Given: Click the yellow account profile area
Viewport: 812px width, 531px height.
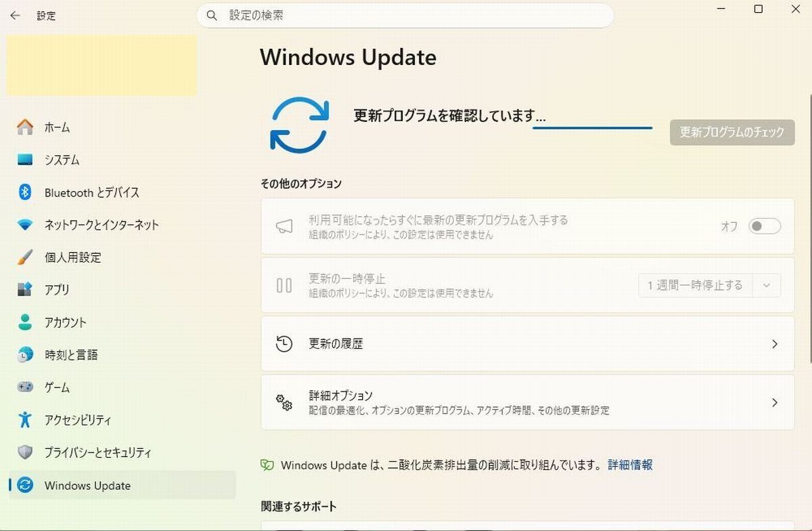Looking at the screenshot, I should (x=101, y=65).
